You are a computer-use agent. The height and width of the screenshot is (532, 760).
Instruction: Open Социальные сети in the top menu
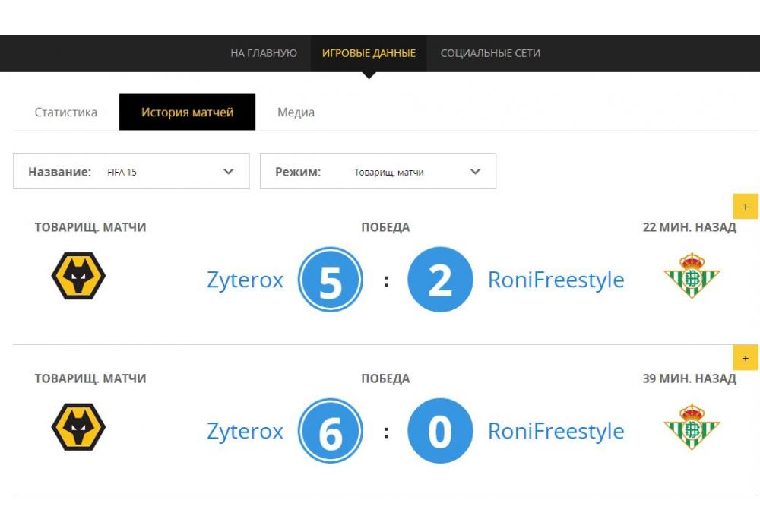pyautogui.click(x=490, y=53)
